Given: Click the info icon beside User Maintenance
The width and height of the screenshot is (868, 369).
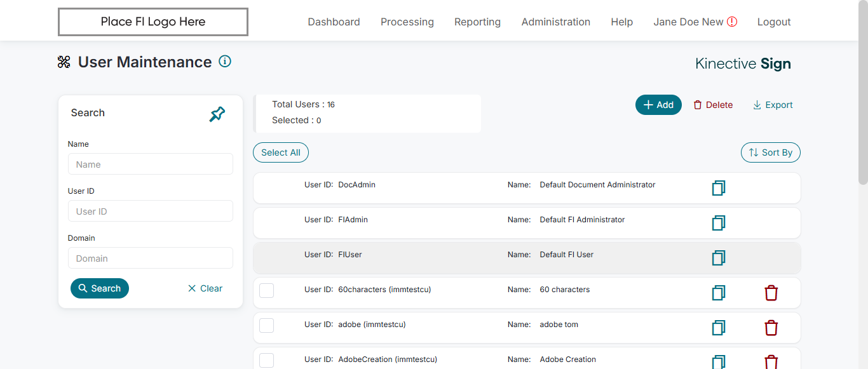Looking at the screenshot, I should point(225,62).
